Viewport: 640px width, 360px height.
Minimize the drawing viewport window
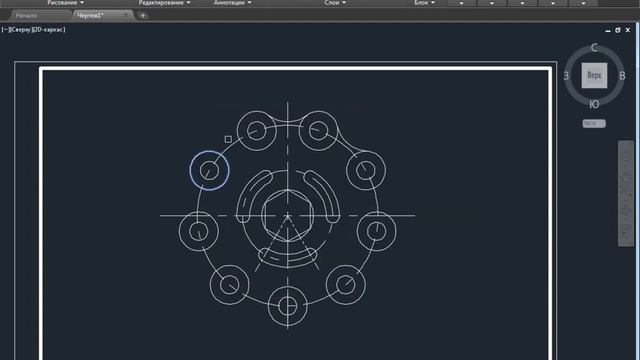[x=608, y=30]
